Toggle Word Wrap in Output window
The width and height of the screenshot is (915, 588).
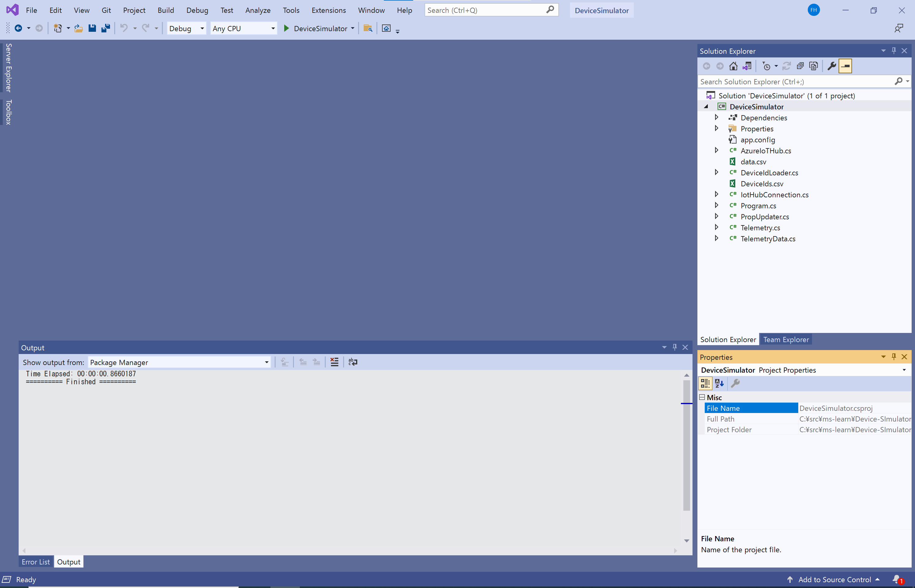(x=353, y=362)
